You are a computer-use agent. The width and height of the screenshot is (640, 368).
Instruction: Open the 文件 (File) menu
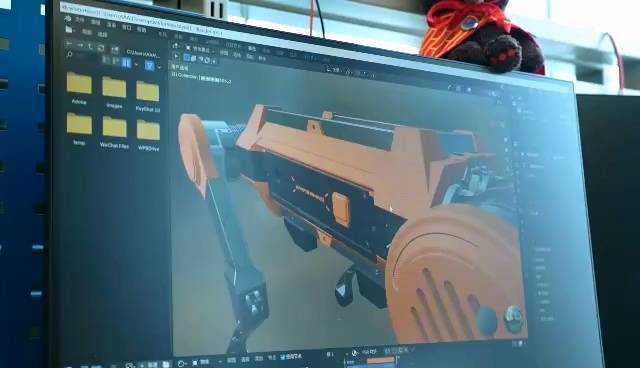[80, 20]
